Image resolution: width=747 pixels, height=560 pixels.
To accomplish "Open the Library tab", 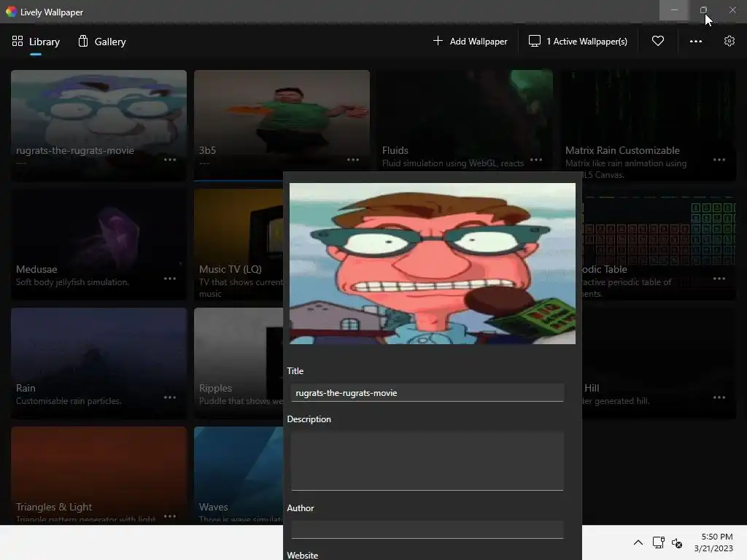I will (36, 42).
